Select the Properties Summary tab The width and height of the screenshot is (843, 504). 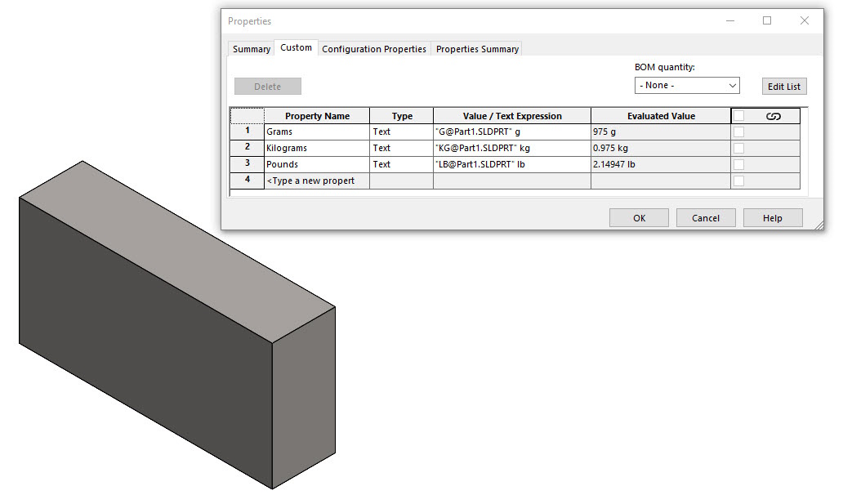tap(477, 48)
